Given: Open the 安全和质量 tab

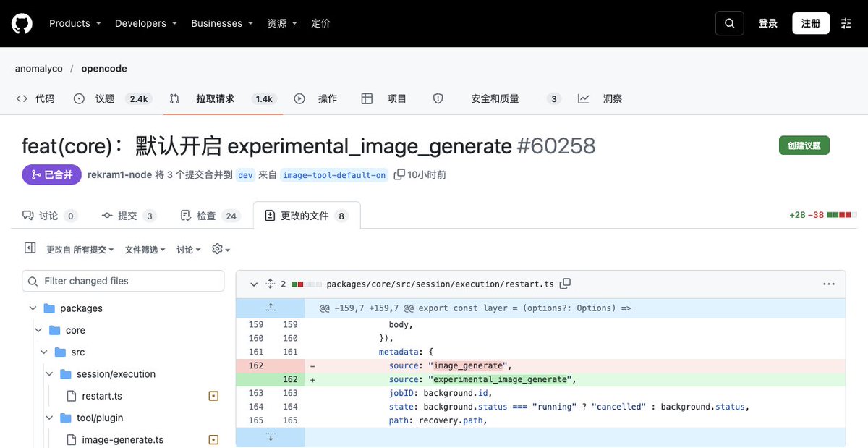Looking at the screenshot, I should pyautogui.click(x=497, y=98).
